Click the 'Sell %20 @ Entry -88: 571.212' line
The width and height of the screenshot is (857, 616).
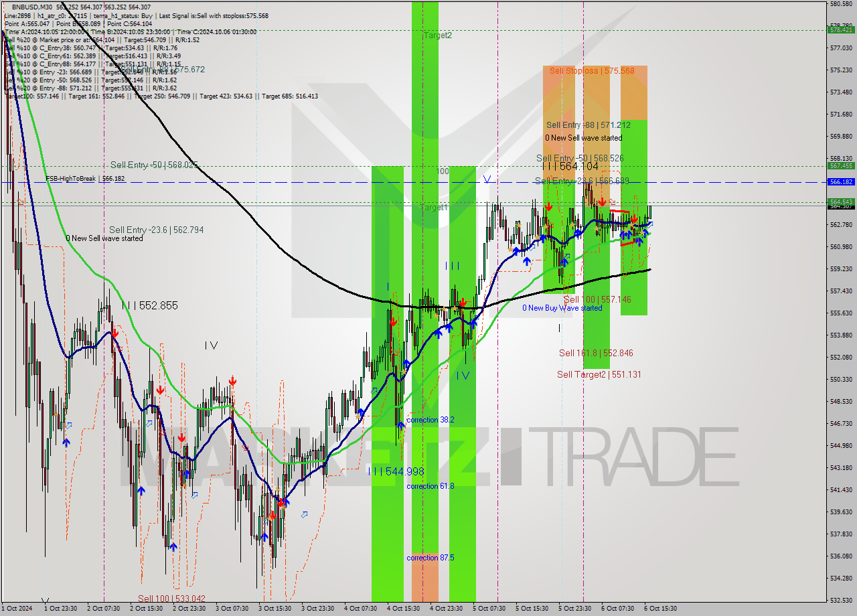point(90,88)
